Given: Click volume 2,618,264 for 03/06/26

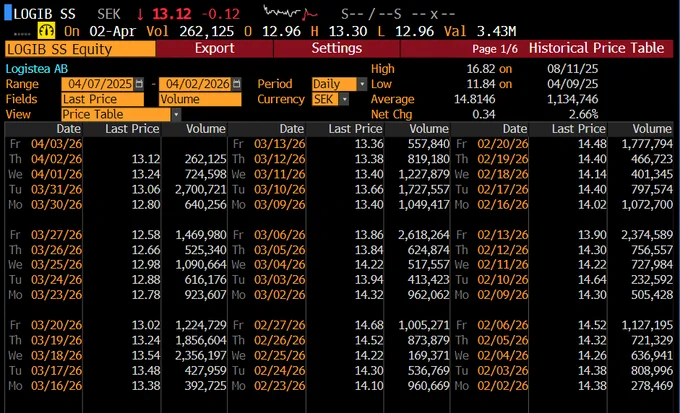Looking at the screenshot, I should pos(424,235).
